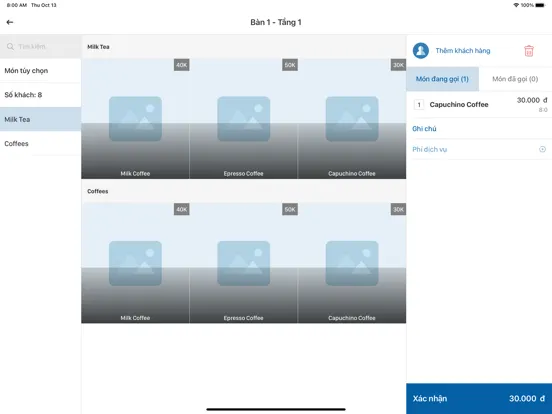Add Capuchino Coffee from Coffees section
Screen dimensions: 552x414
[x=352, y=263]
